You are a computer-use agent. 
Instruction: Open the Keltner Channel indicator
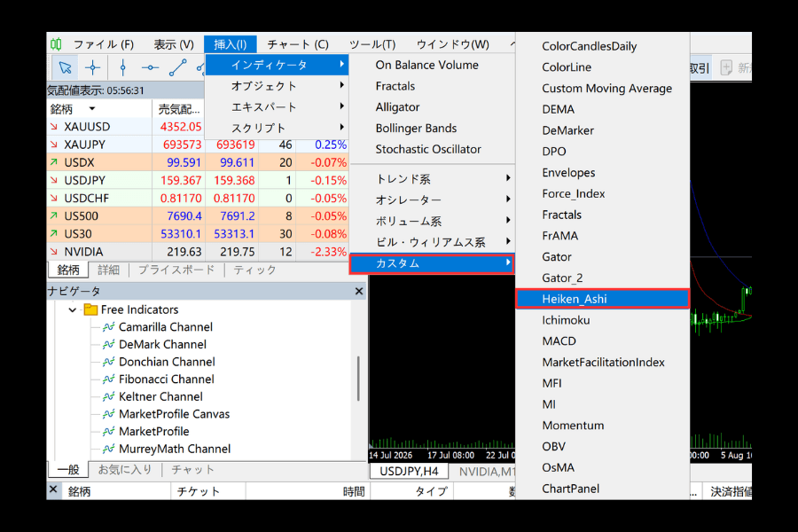160,396
